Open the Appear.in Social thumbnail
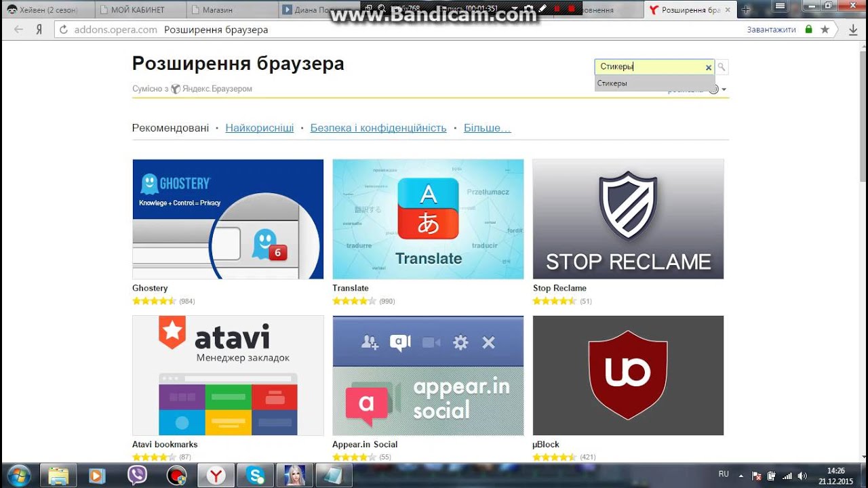The width and height of the screenshot is (868, 488). 428,375
